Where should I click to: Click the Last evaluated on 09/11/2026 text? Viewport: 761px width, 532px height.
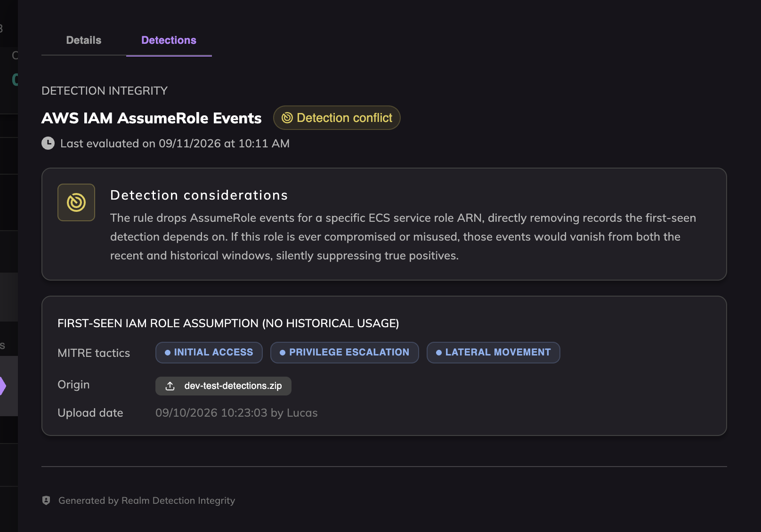coord(175,144)
